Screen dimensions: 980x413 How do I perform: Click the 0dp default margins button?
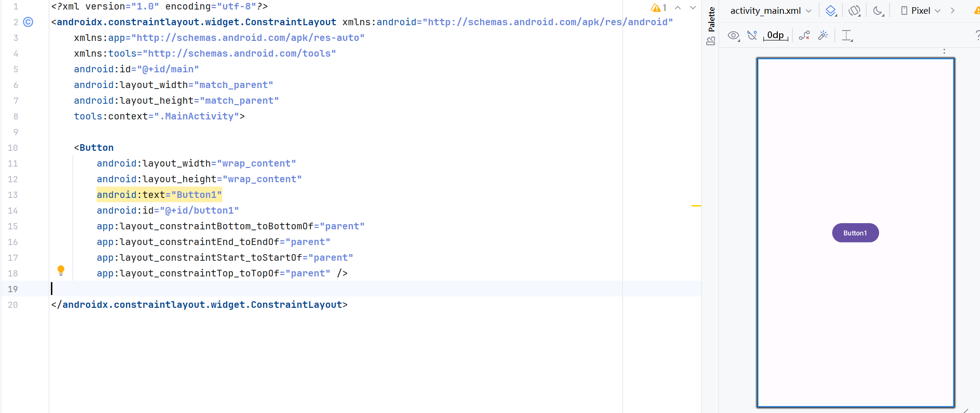775,36
